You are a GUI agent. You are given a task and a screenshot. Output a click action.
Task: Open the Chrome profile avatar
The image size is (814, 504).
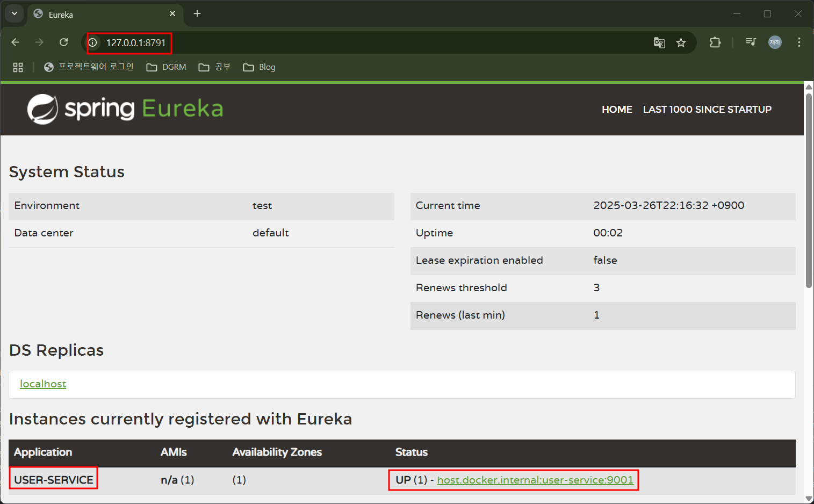(x=775, y=42)
